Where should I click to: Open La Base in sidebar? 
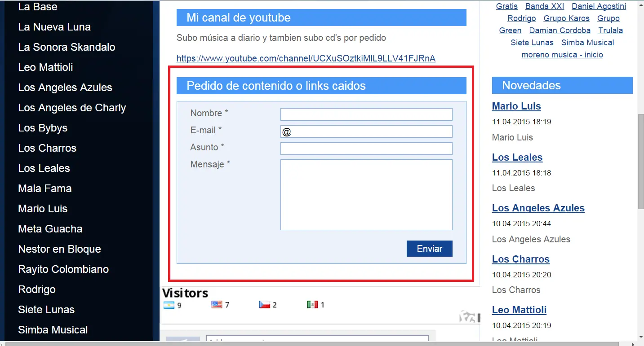(x=38, y=7)
